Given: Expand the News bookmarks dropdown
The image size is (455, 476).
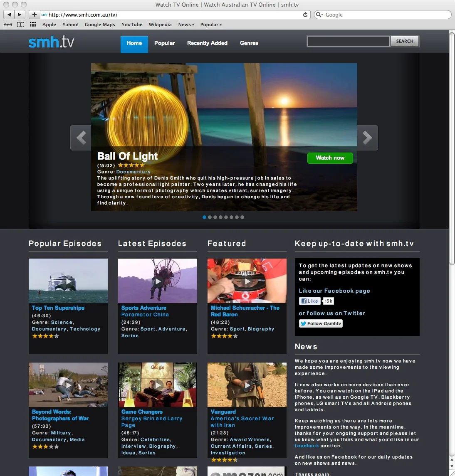Looking at the screenshot, I should [186, 25].
